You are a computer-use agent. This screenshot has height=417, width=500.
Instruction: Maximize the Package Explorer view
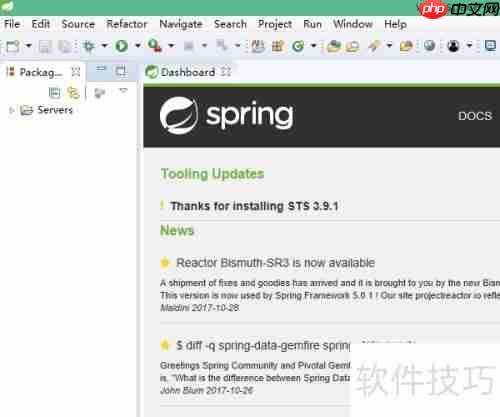[121, 71]
